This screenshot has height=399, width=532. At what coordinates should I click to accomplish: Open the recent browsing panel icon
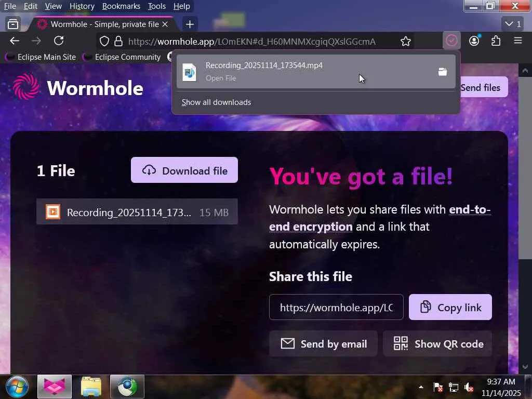(x=13, y=24)
